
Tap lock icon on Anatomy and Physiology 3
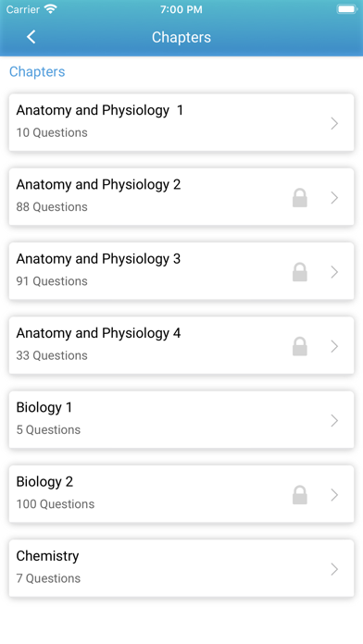(300, 272)
